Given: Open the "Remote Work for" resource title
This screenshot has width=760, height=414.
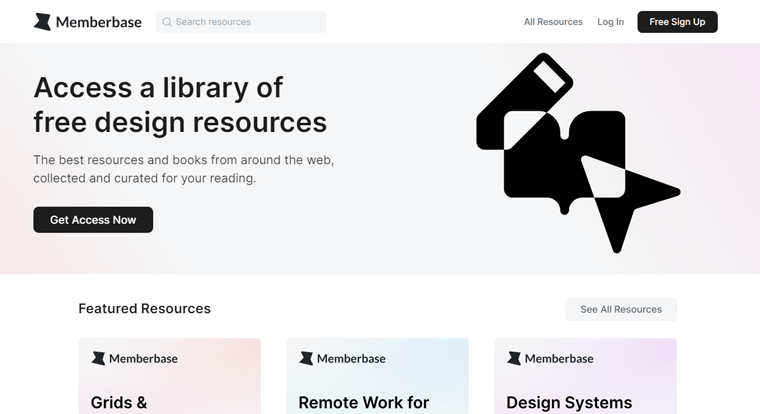Looking at the screenshot, I should point(363,402).
